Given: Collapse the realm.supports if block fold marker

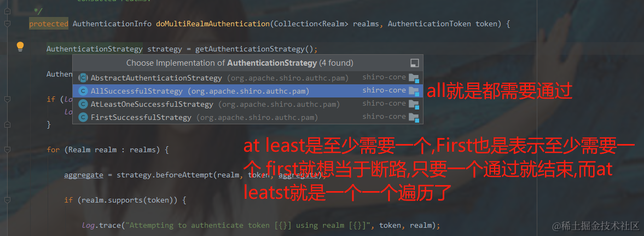Looking at the screenshot, I should click(x=7, y=200).
